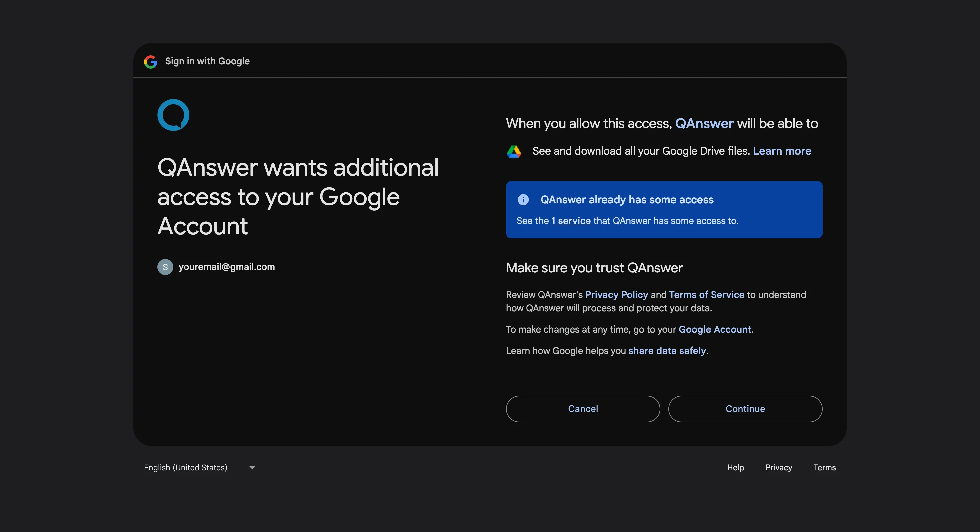Click the Sign in with Google header text
The height and width of the screenshot is (532, 980).
tap(207, 61)
